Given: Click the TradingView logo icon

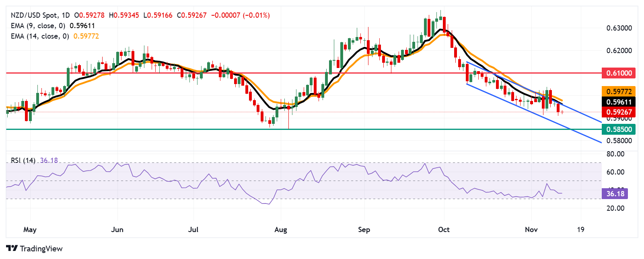Looking at the screenshot, I should 12,249.
